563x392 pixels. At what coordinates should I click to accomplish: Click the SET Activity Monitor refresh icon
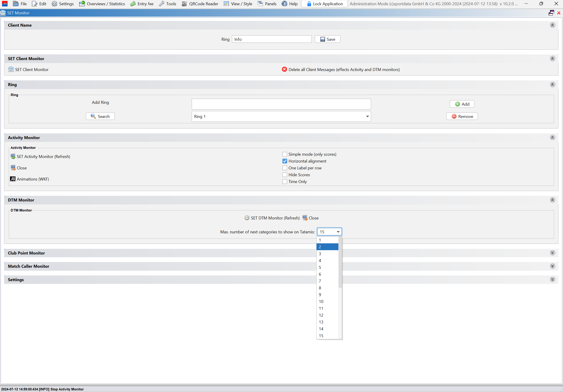pyautogui.click(x=13, y=157)
